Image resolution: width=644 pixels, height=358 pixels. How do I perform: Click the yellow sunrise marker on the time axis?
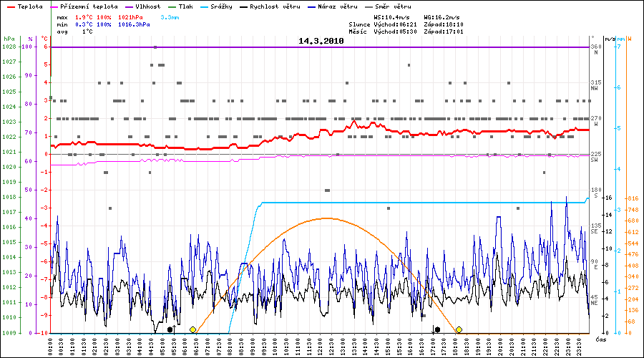click(192, 329)
